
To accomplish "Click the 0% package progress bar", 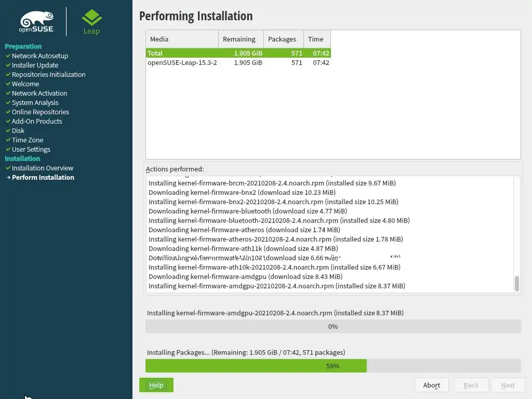I will tap(333, 326).
